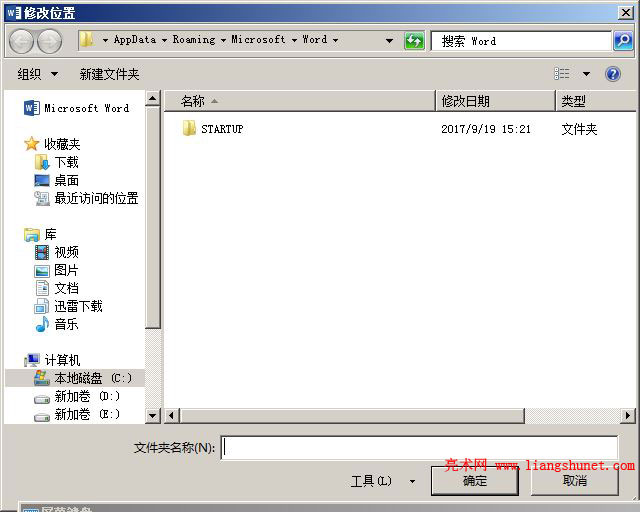Open 音乐 music library
The image size is (640, 512).
tap(56, 324)
